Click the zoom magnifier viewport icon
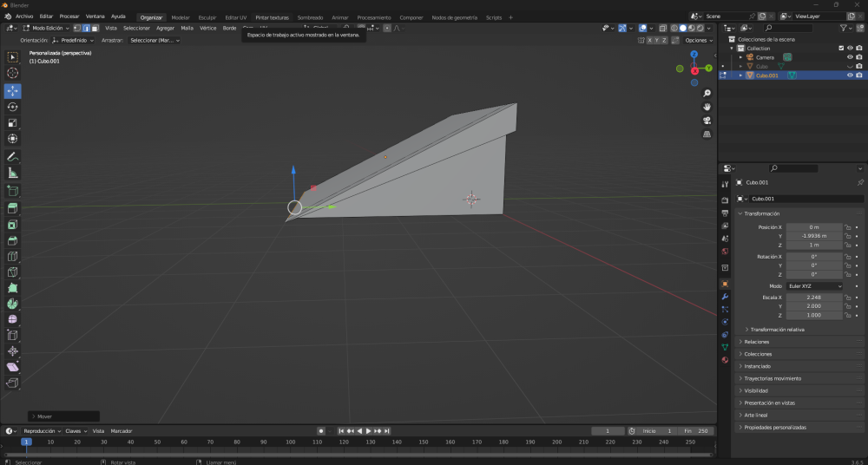Screen dimensions: 868x465 click(707, 93)
